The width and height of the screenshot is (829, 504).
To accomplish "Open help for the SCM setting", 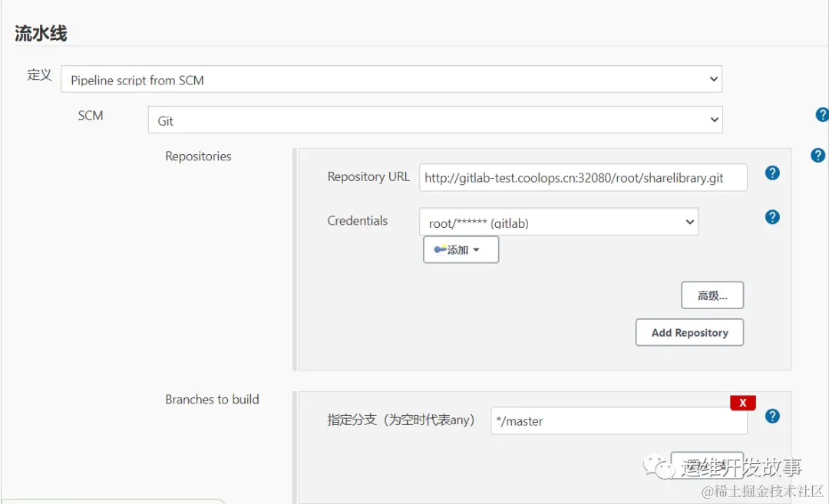I will click(823, 114).
